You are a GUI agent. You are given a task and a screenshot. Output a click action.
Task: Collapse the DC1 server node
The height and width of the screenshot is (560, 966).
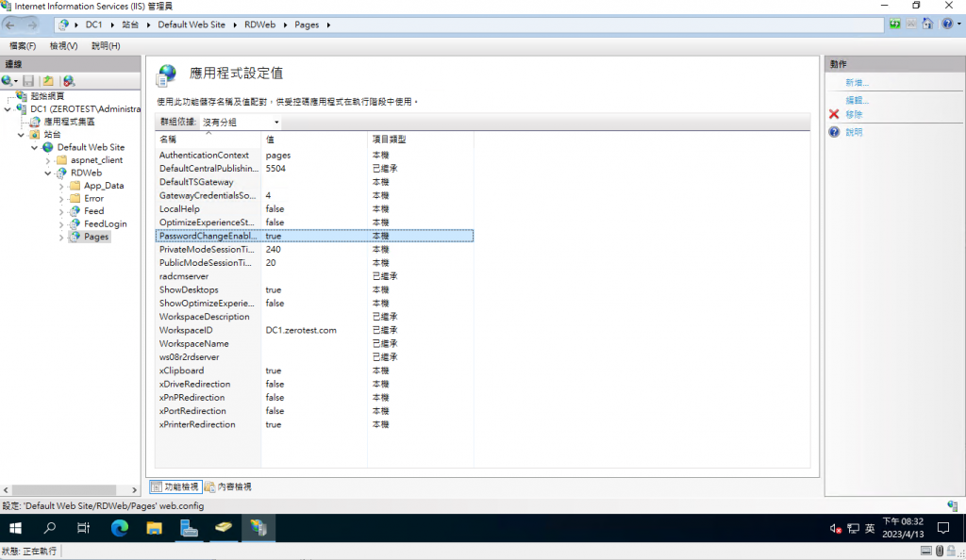[x=8, y=109]
